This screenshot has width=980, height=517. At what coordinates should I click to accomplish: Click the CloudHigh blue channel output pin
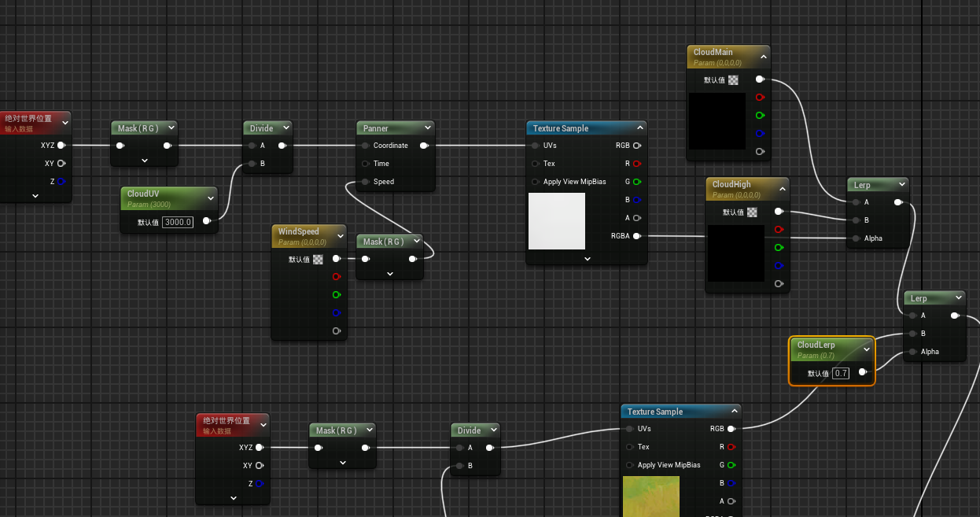779,265
